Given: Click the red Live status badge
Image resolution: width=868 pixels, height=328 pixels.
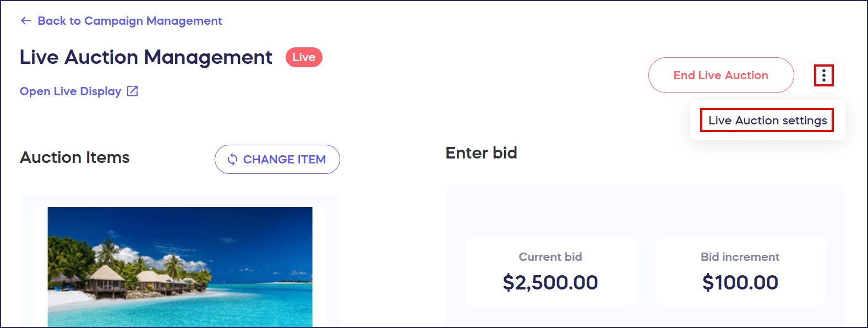Looking at the screenshot, I should [304, 57].
